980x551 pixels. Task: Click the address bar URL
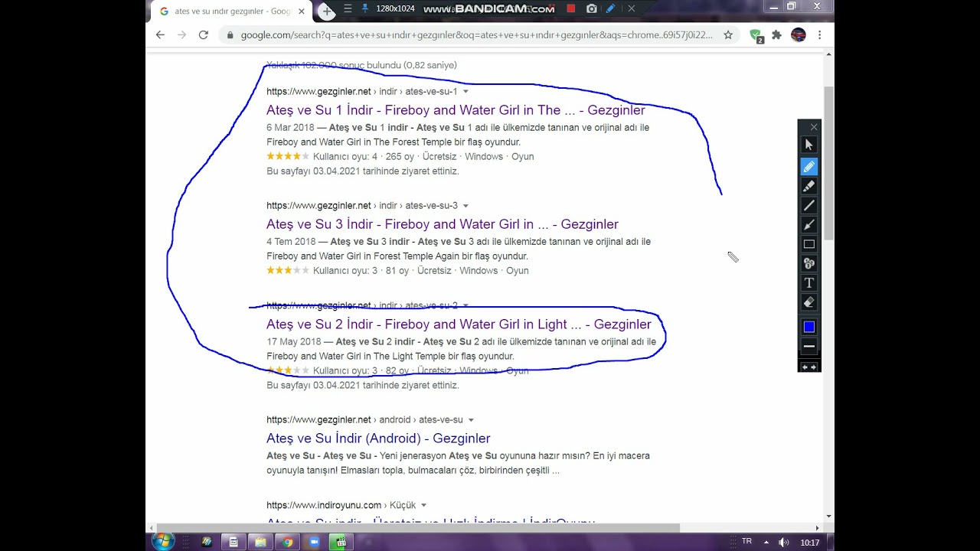click(476, 34)
